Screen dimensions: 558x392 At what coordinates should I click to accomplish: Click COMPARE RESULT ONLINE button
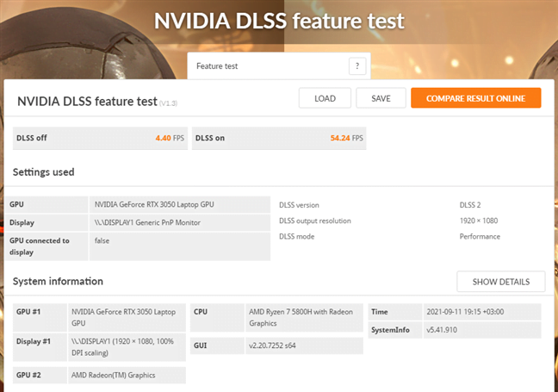point(476,98)
